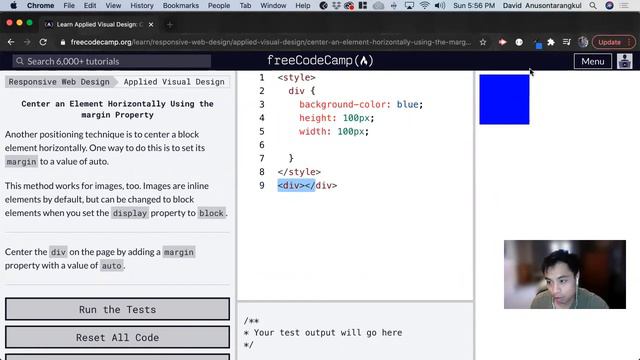
Task: Open the Edit menu
Action: [90, 5]
